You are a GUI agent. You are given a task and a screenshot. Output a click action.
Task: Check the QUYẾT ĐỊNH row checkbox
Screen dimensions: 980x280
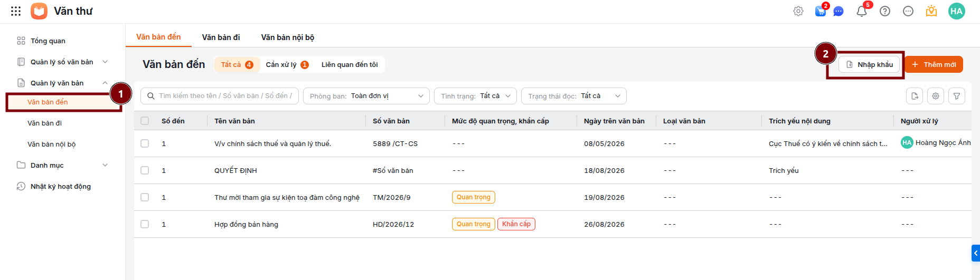tap(145, 170)
